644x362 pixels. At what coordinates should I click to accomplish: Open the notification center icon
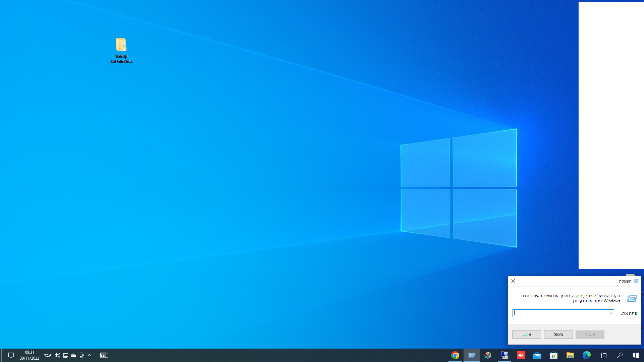tap(11, 355)
